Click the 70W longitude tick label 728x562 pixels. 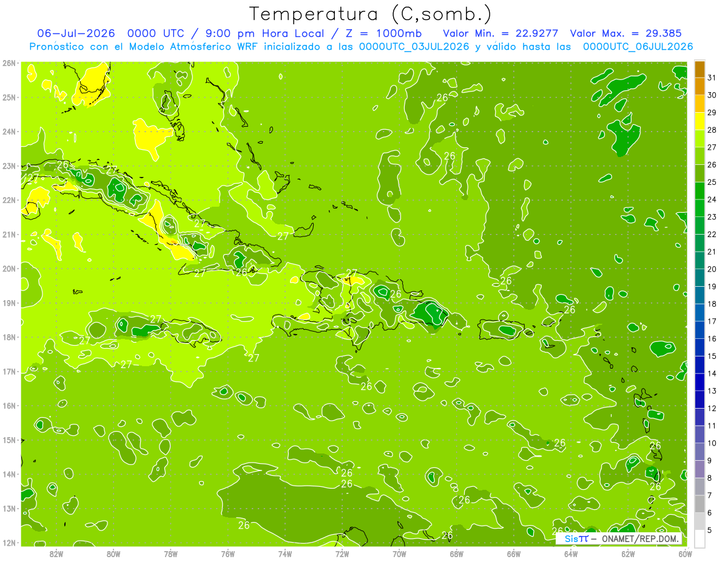click(x=399, y=553)
